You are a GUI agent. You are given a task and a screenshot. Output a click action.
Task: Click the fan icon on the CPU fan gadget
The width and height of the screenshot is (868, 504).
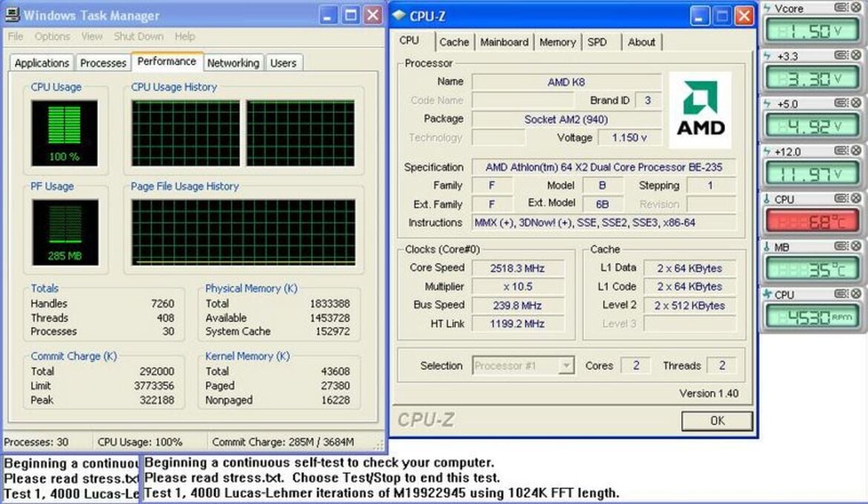coord(767,294)
